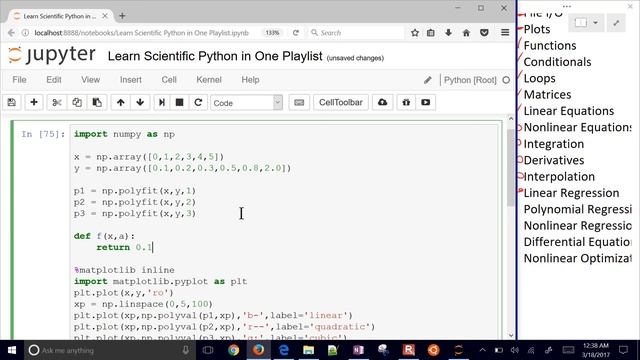640x360 pixels.
Task: Select Derivatives in the topic list
Action: point(553,160)
